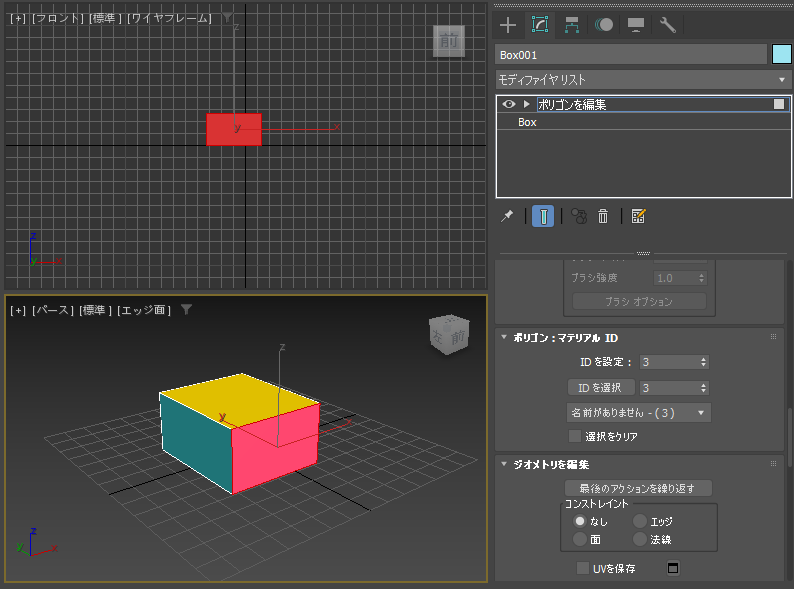Screen dimensions: 794x589
Task: Open the Display panel tab
Action: coord(636,25)
